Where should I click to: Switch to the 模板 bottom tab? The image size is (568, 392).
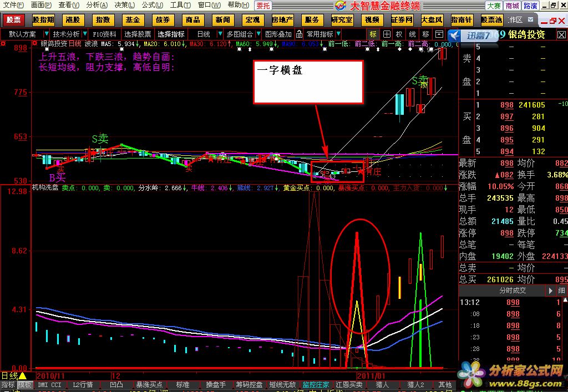pyautogui.click(x=25, y=384)
